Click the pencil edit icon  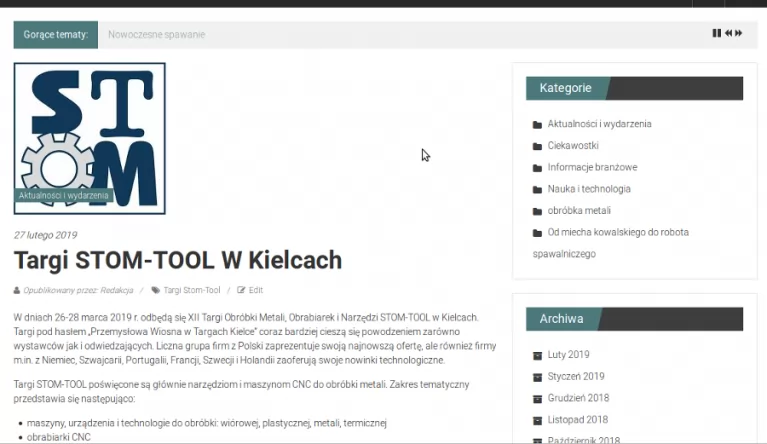tap(241, 290)
